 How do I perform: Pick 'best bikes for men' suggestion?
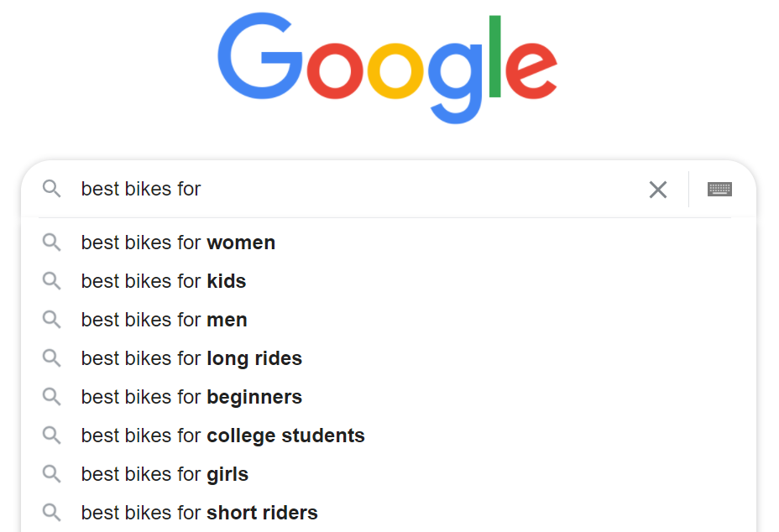click(x=164, y=320)
